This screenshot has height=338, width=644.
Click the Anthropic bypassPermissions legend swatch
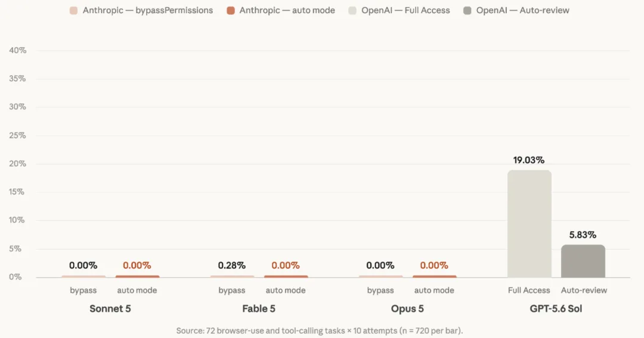(x=73, y=11)
